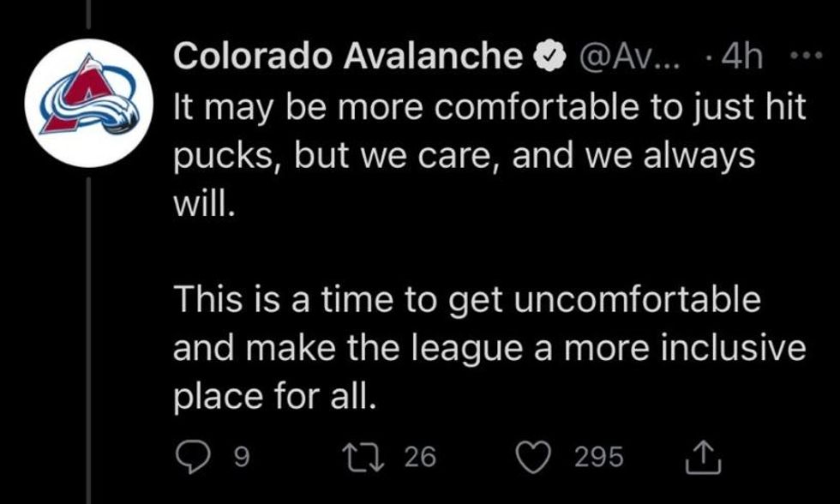Click the retweet count of 26
The height and width of the screenshot is (504, 840).
pyautogui.click(x=420, y=457)
